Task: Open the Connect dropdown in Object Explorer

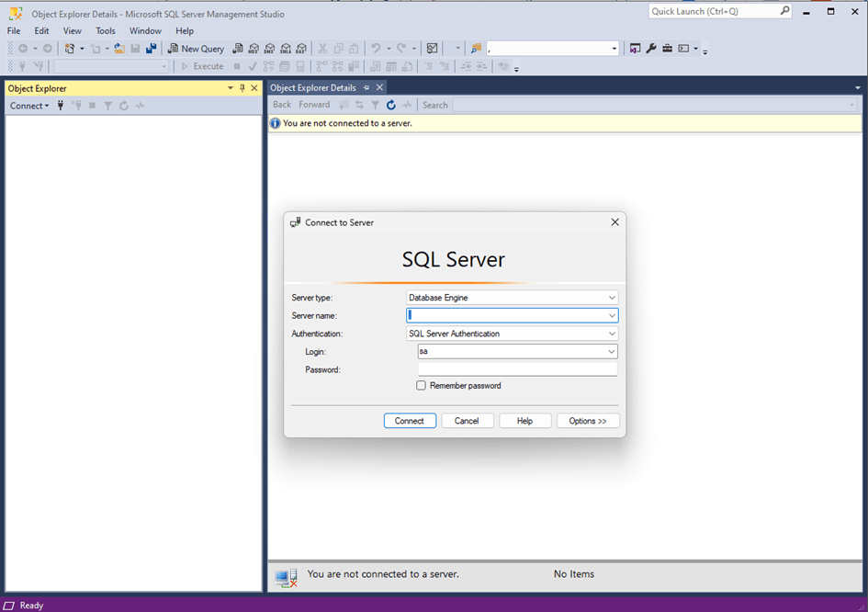Action: [x=29, y=106]
